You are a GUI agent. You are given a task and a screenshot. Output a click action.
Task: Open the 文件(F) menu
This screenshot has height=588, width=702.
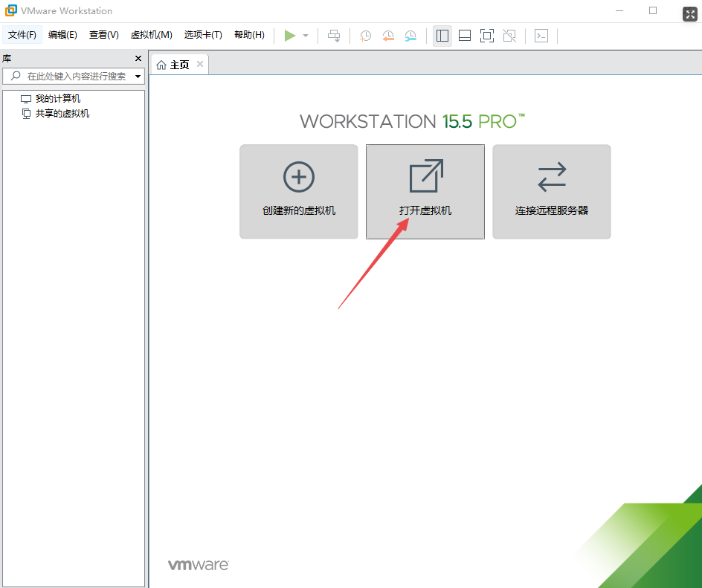pyautogui.click(x=22, y=35)
